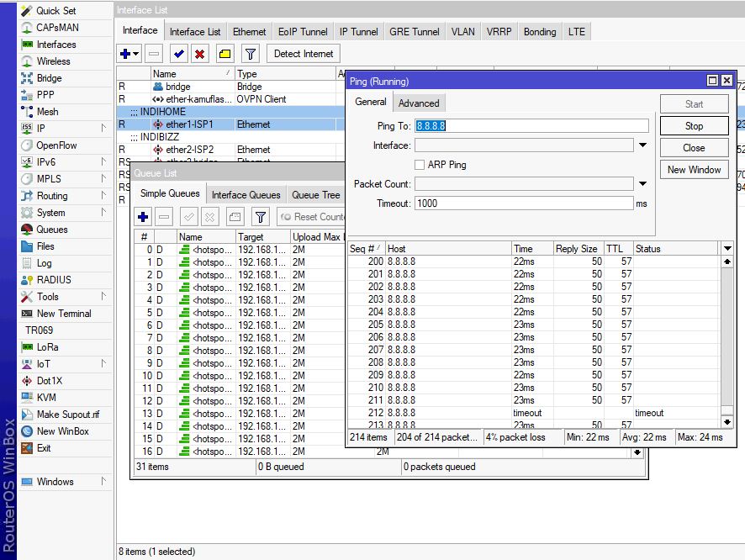Switch to Bonding tab

(x=540, y=32)
